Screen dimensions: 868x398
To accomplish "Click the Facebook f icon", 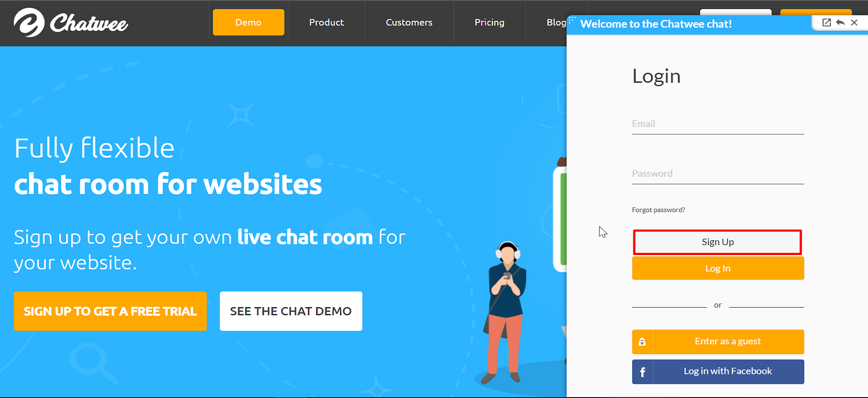I will (x=642, y=372).
